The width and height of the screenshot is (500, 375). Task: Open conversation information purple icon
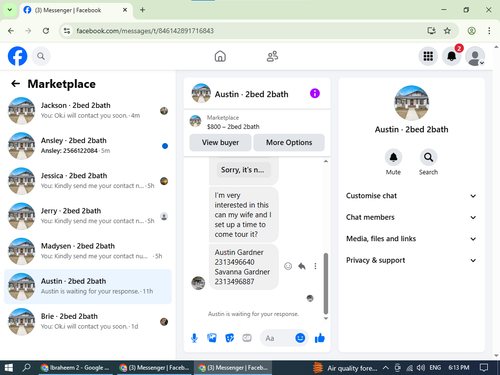coord(315,93)
